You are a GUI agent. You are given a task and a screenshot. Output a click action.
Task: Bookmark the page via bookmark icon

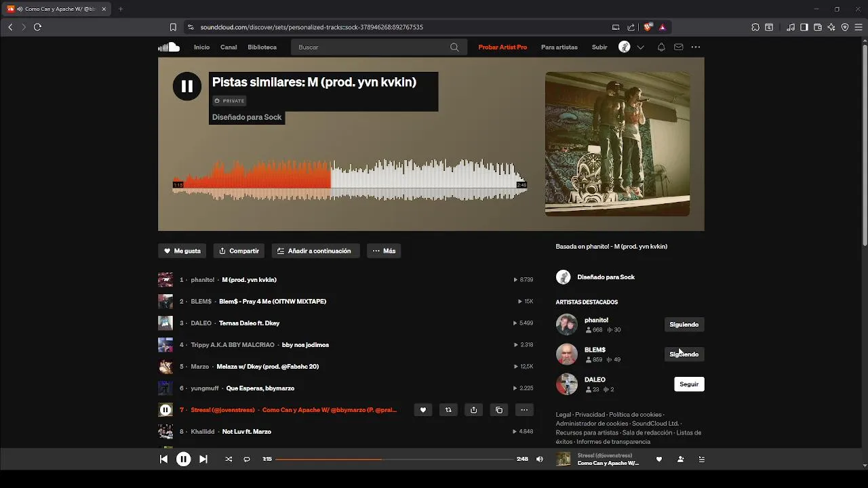click(x=173, y=27)
